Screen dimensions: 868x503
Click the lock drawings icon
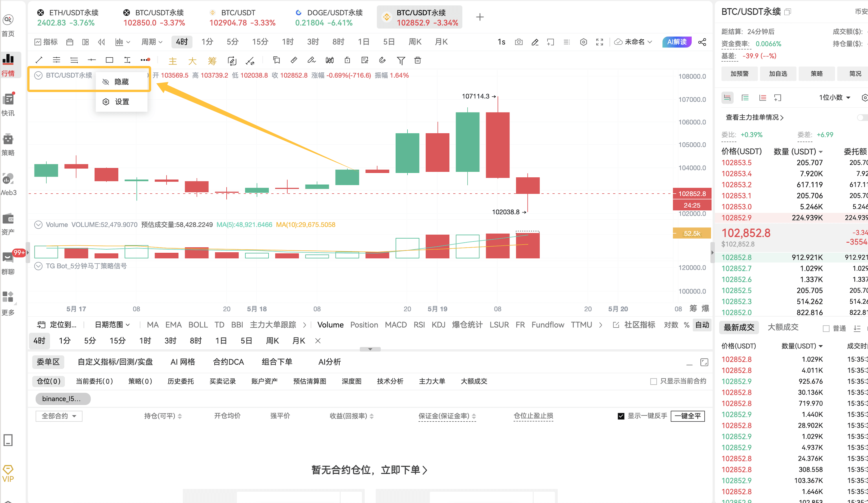click(x=347, y=60)
